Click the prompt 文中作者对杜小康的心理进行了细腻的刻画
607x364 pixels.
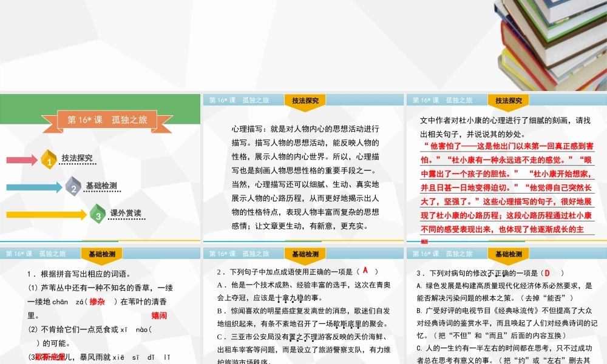(x=505, y=127)
